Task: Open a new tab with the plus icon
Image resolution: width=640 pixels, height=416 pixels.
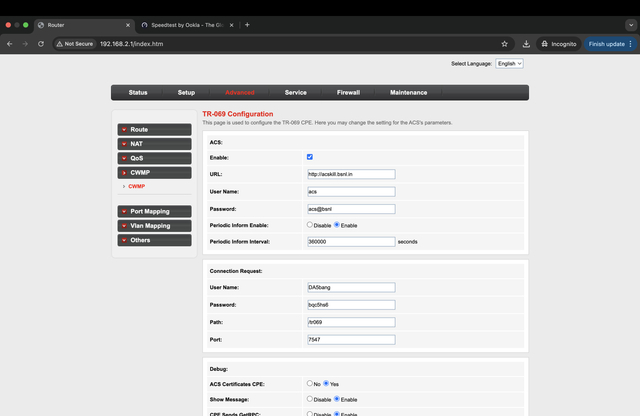Action: tap(247, 24)
